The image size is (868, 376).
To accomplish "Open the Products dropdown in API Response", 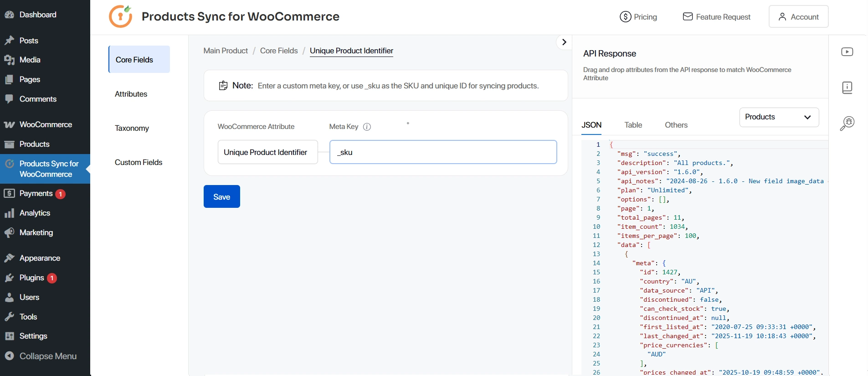I will click(779, 117).
